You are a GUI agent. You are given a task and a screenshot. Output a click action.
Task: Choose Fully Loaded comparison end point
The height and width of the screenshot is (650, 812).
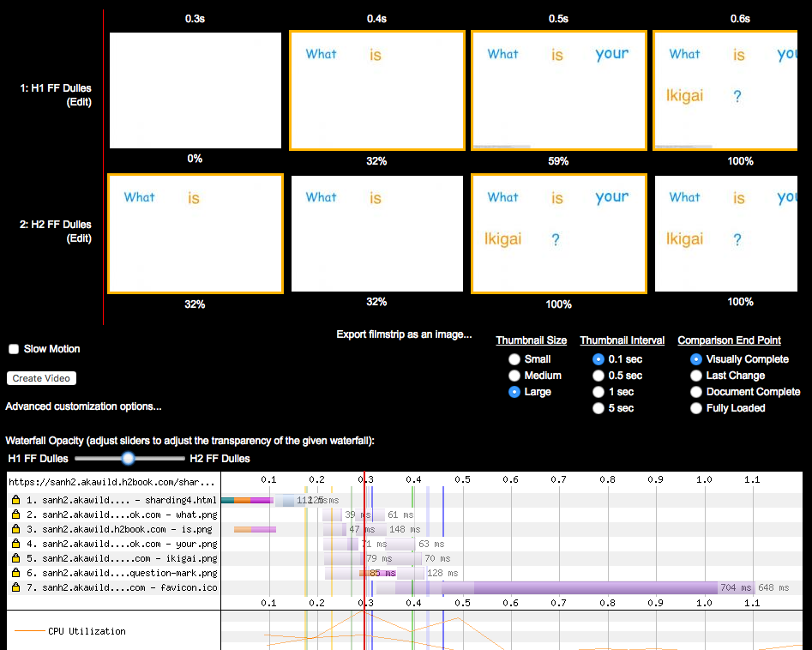click(697, 408)
